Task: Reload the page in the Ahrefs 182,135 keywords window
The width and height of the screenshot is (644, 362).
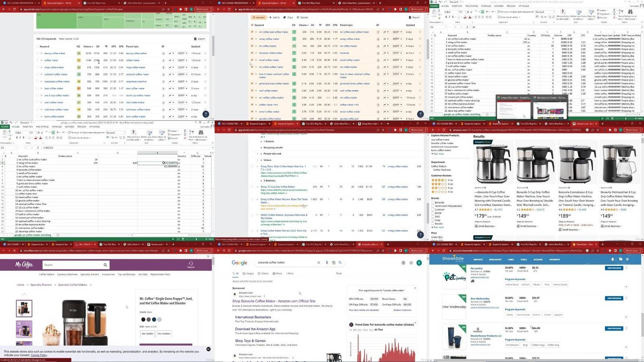Action: pyautogui.click(x=14, y=9)
